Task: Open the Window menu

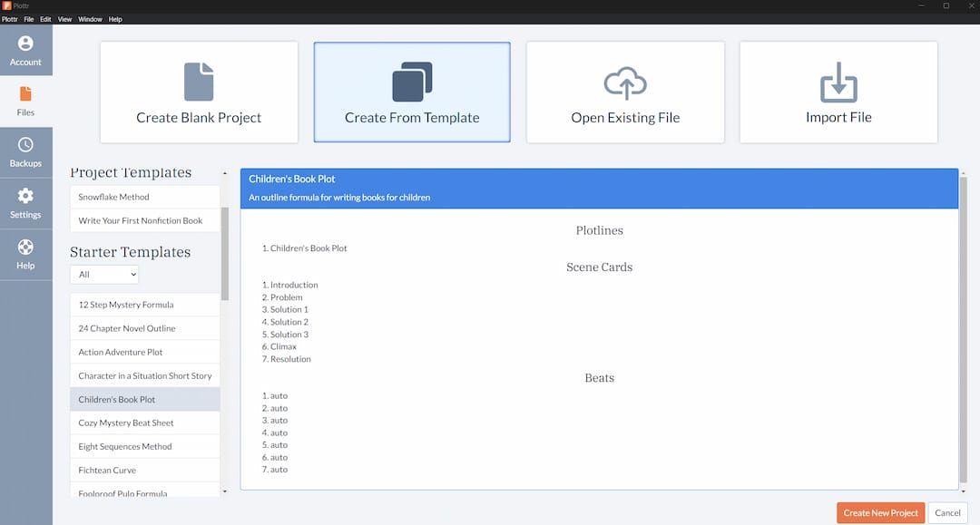Action: [90, 19]
